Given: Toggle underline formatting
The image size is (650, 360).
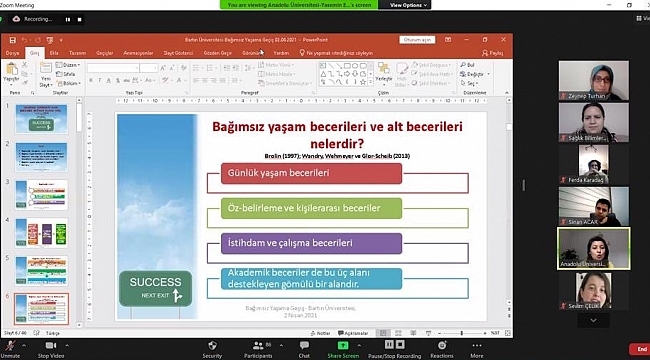Looking at the screenshot, I should click(x=109, y=80).
